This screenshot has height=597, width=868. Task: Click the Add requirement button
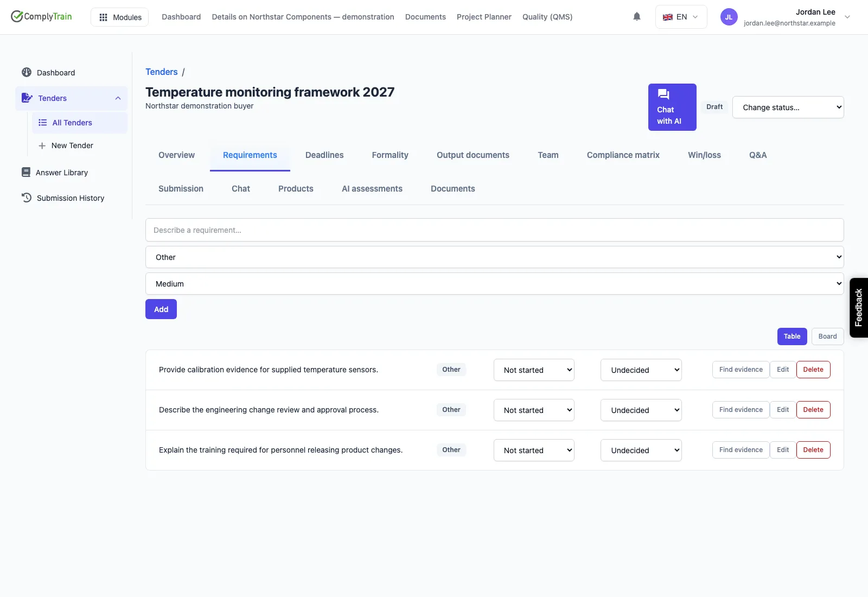pyautogui.click(x=161, y=309)
